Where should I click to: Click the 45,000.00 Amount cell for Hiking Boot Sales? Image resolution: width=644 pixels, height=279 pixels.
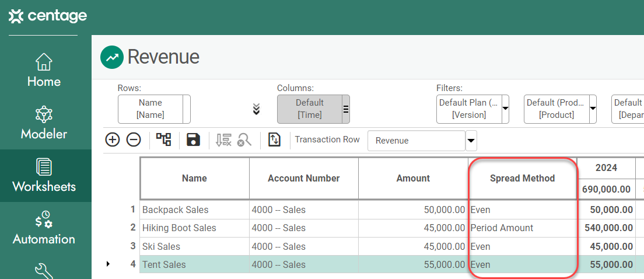(413, 228)
